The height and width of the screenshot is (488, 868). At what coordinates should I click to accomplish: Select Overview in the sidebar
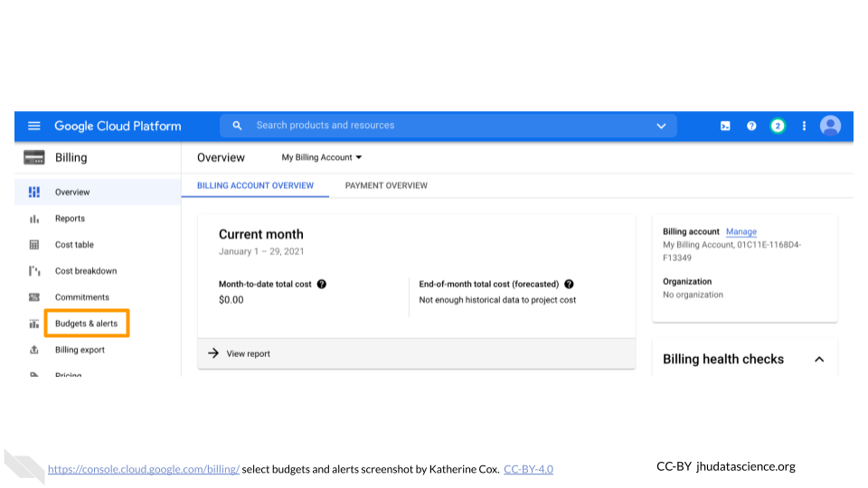(98, 192)
